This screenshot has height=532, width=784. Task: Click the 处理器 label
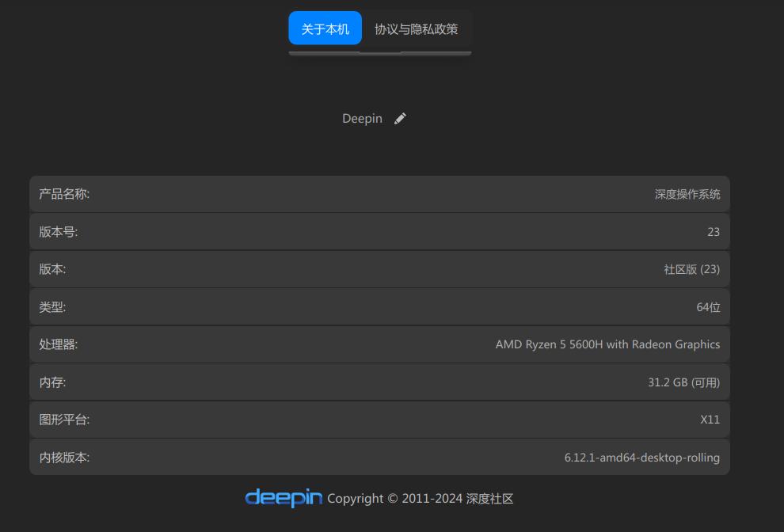coord(59,344)
